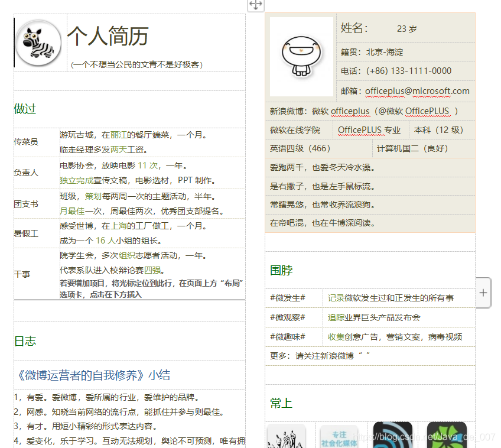This screenshot has width=501, height=448.
Task: Click the green leaf site icon
Action: coord(447,435)
